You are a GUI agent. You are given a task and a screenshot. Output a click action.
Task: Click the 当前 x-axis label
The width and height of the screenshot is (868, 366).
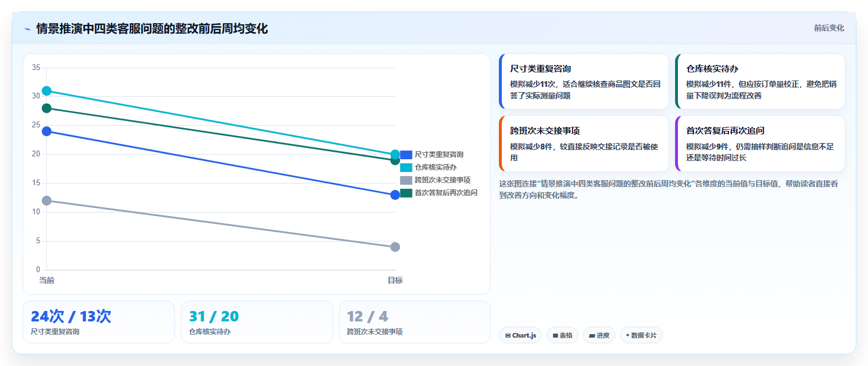tap(47, 280)
